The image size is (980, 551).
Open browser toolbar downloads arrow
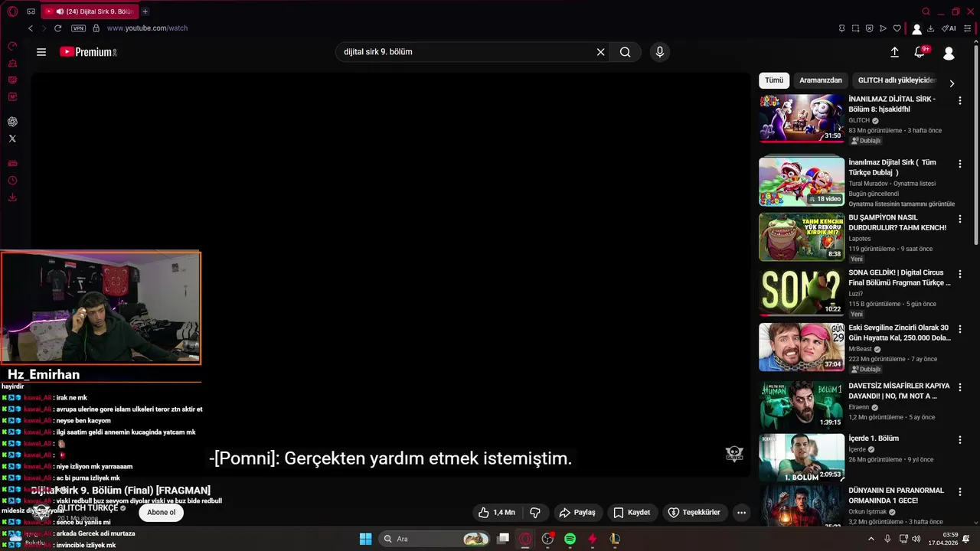tap(930, 28)
